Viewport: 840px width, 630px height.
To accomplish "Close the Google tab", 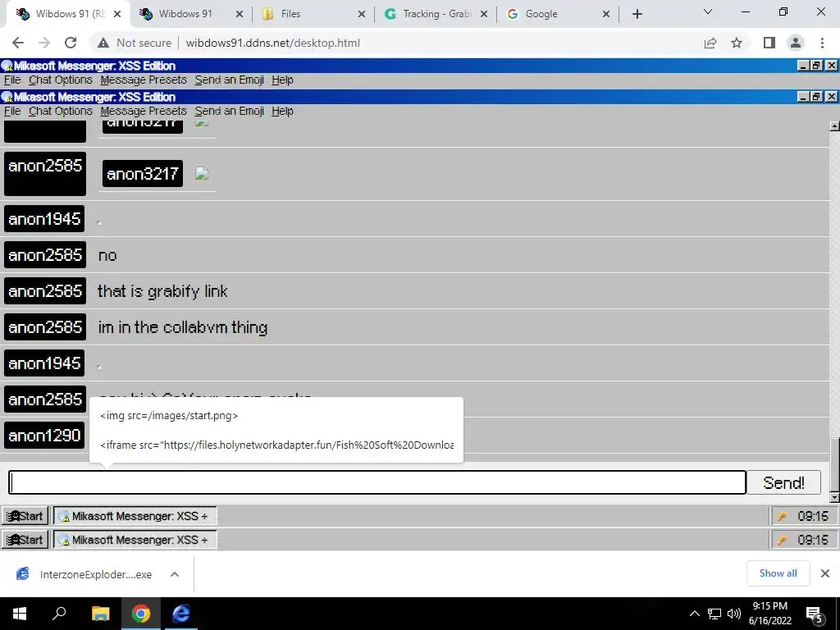I will (606, 14).
